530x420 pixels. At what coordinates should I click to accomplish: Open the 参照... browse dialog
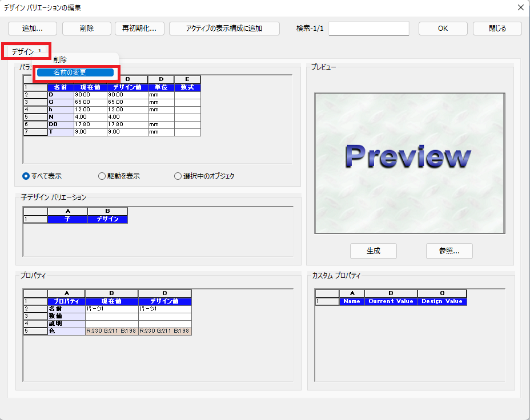(x=449, y=251)
